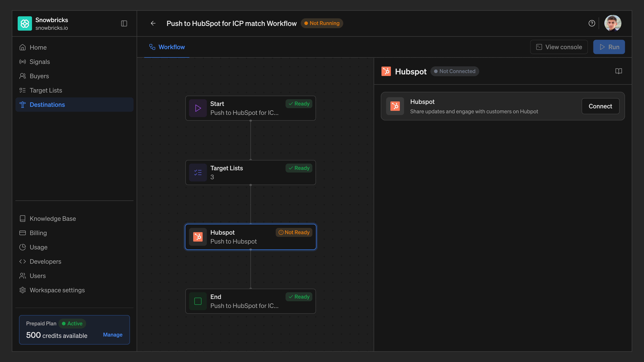
Task: Open Signals in the sidebar
Action: (74, 62)
